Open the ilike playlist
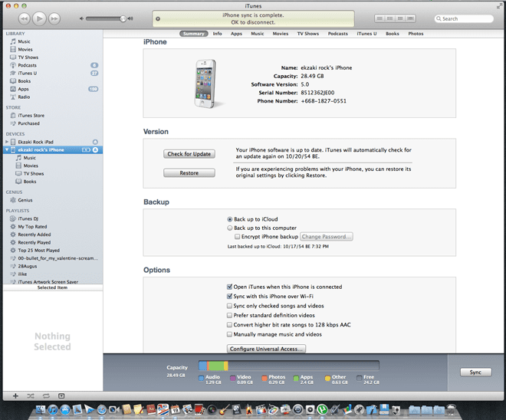 (22, 274)
